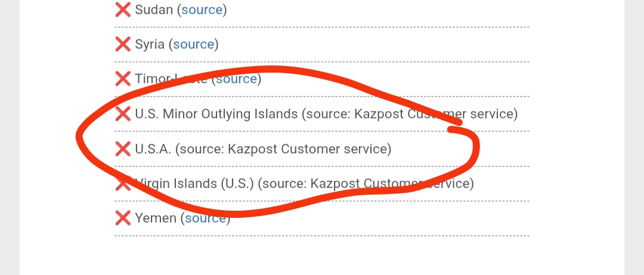
Task: Click the red X beside Virgin Islands
Action: pyautogui.click(x=123, y=183)
